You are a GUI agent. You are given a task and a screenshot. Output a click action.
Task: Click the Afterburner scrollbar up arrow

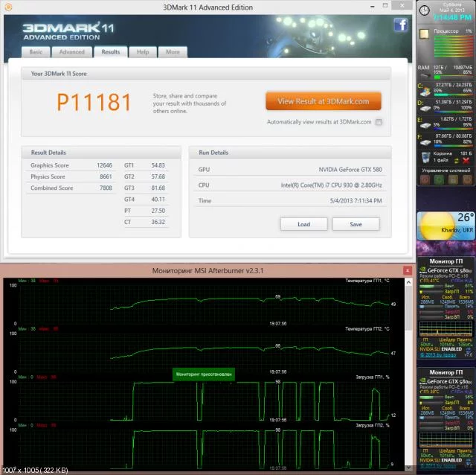(x=408, y=282)
